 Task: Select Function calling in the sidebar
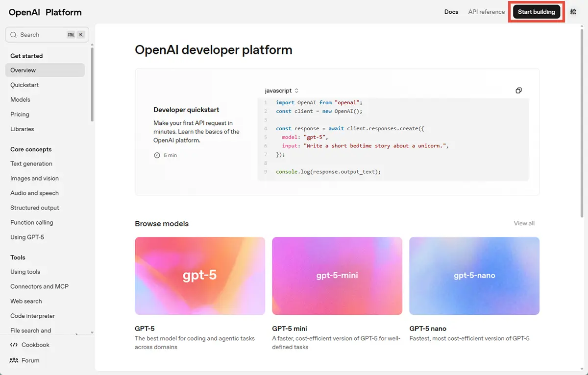pos(32,222)
